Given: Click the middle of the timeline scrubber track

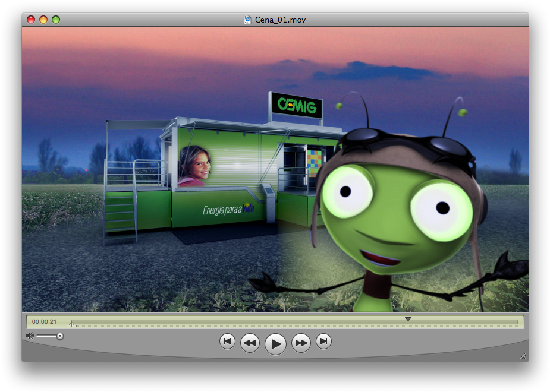Looking at the screenshot, I should click(294, 323).
